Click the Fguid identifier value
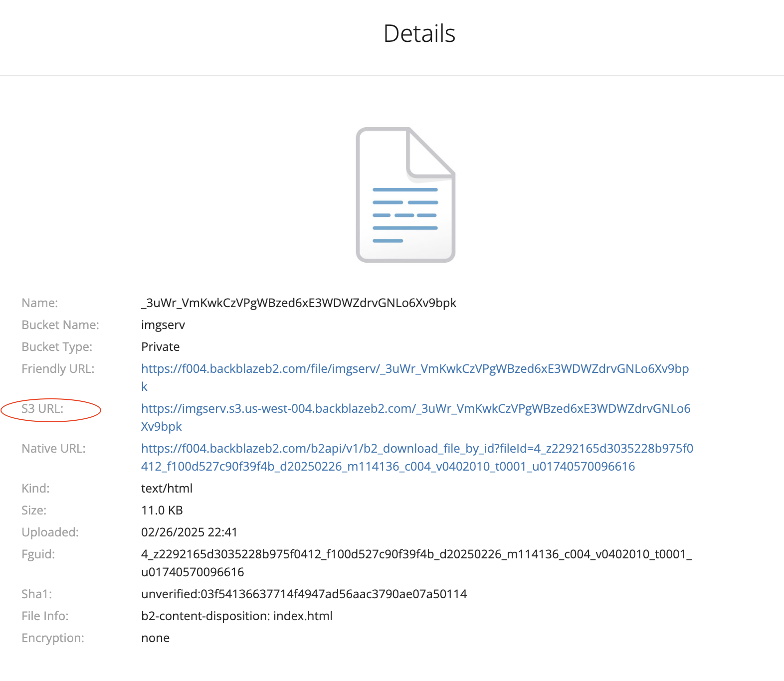The width and height of the screenshot is (784, 681). pos(416,554)
